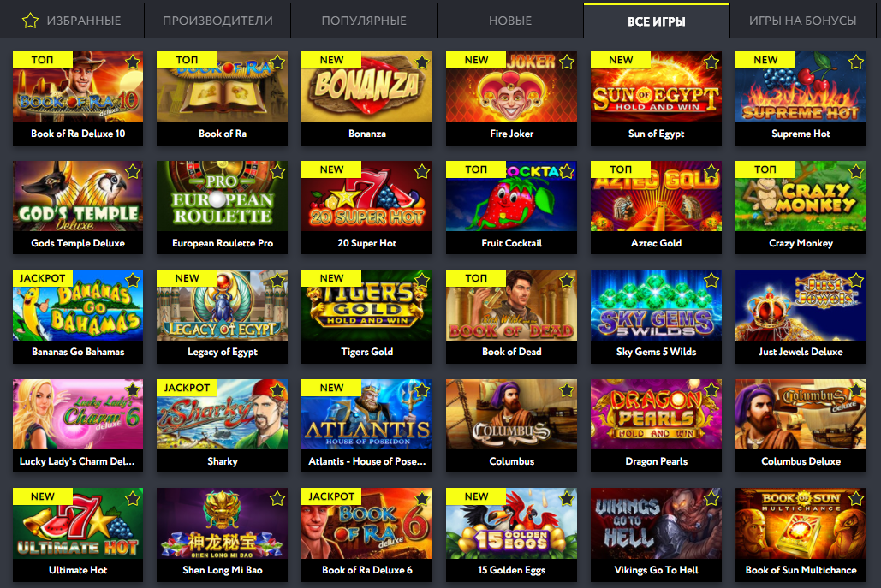
Task: Click the star on Ultimate Hot
Action: (x=133, y=498)
